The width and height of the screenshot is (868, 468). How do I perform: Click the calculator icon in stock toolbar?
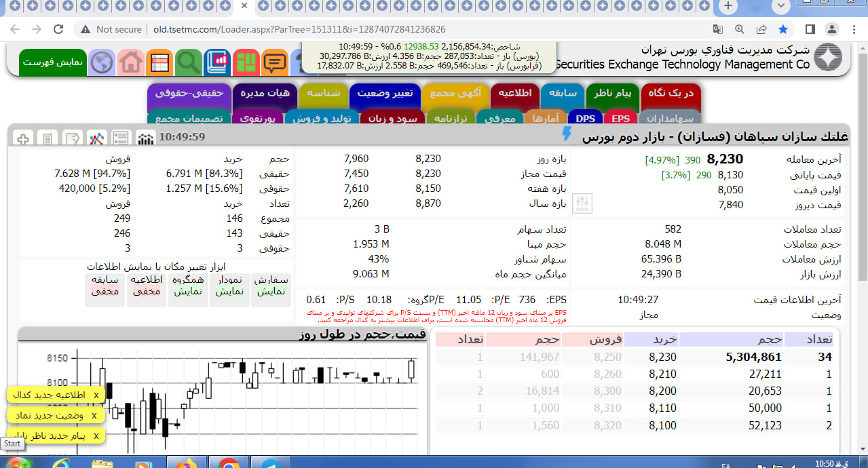47,138
